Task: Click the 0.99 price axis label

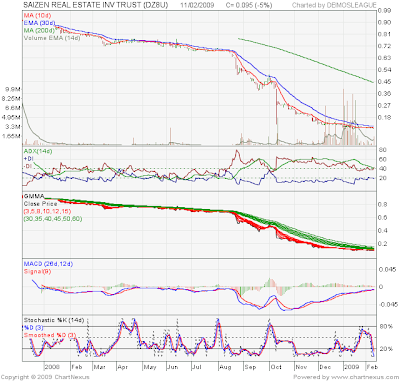Action: click(385, 11)
